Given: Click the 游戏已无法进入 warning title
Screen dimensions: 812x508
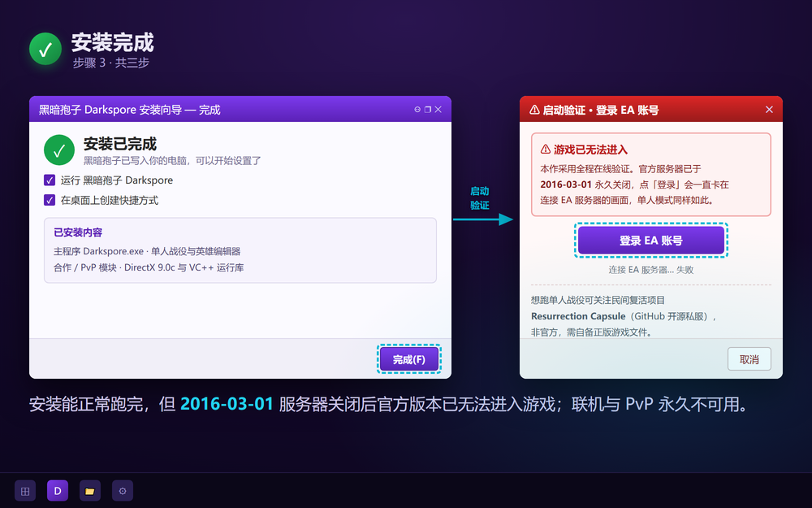Looking at the screenshot, I should coord(590,150).
